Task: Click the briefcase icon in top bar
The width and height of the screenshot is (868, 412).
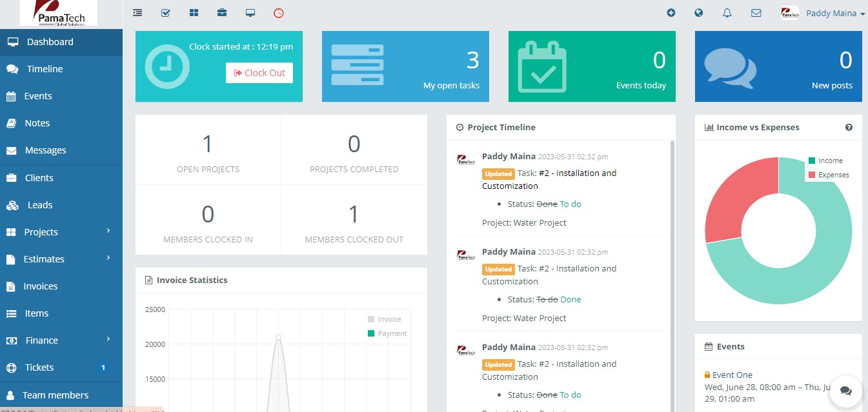Action: [x=222, y=13]
